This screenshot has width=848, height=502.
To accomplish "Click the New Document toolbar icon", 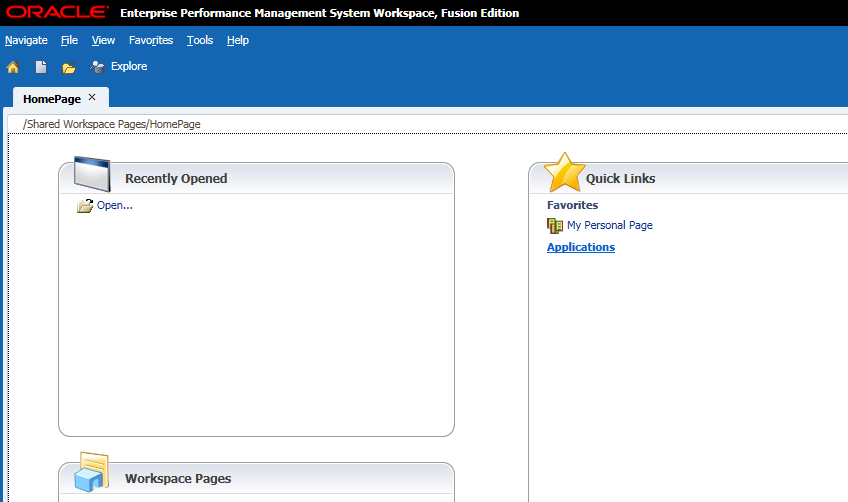I will coord(41,67).
